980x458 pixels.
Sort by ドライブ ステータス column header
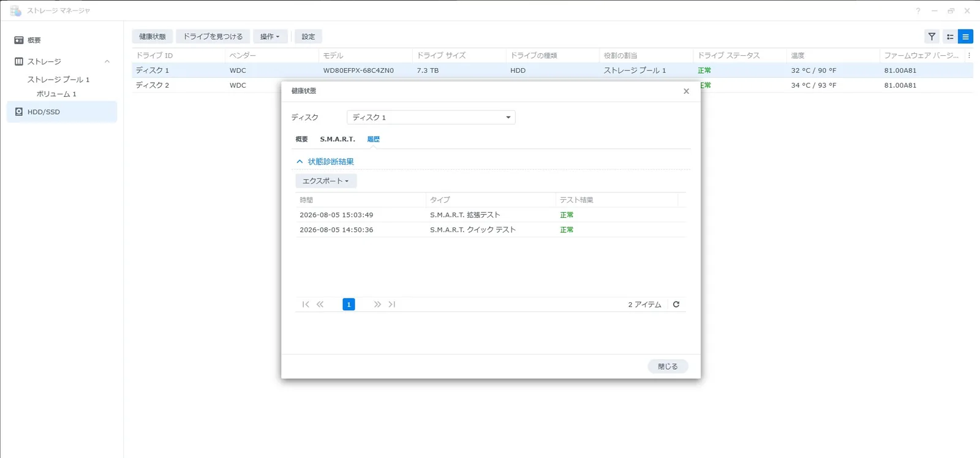pyautogui.click(x=740, y=55)
